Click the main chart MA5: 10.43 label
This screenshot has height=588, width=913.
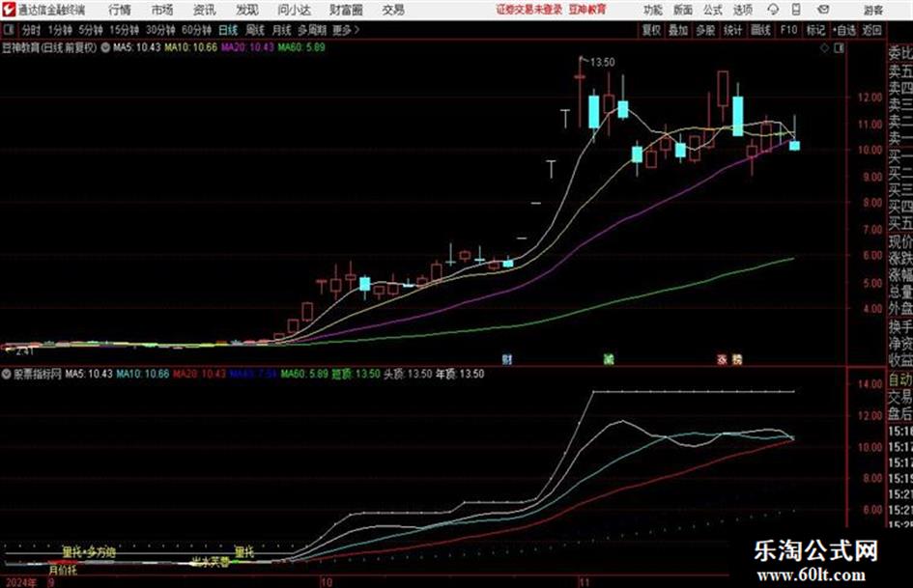(136, 47)
